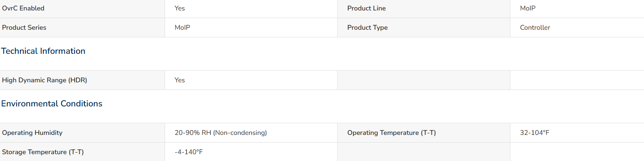Click the Controller value cell

(577, 28)
